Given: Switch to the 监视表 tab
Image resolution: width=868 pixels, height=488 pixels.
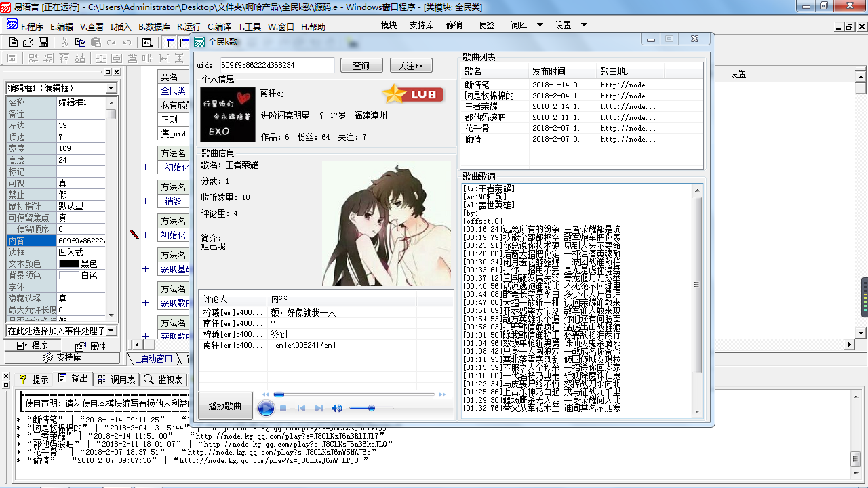Looking at the screenshot, I should [x=163, y=379].
